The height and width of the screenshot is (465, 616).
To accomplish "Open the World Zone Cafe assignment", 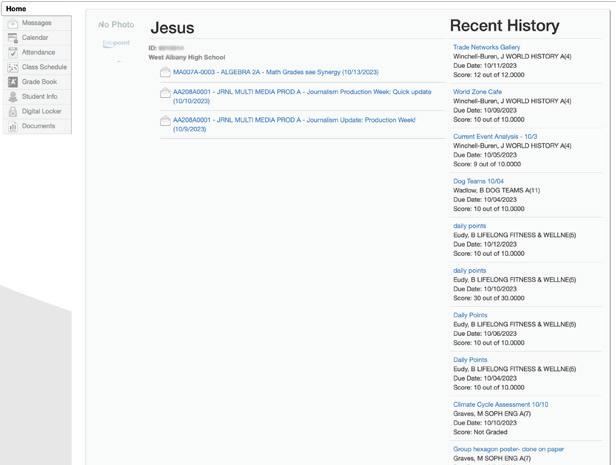I will 477,92.
